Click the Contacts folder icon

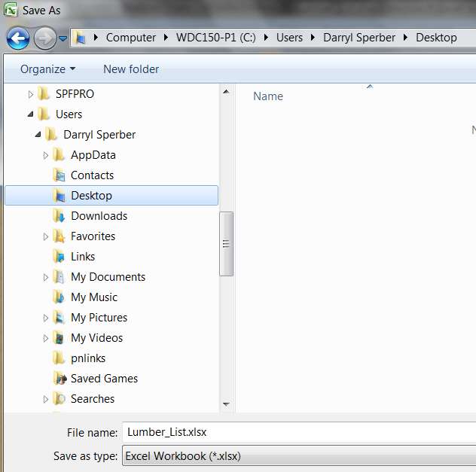59,175
